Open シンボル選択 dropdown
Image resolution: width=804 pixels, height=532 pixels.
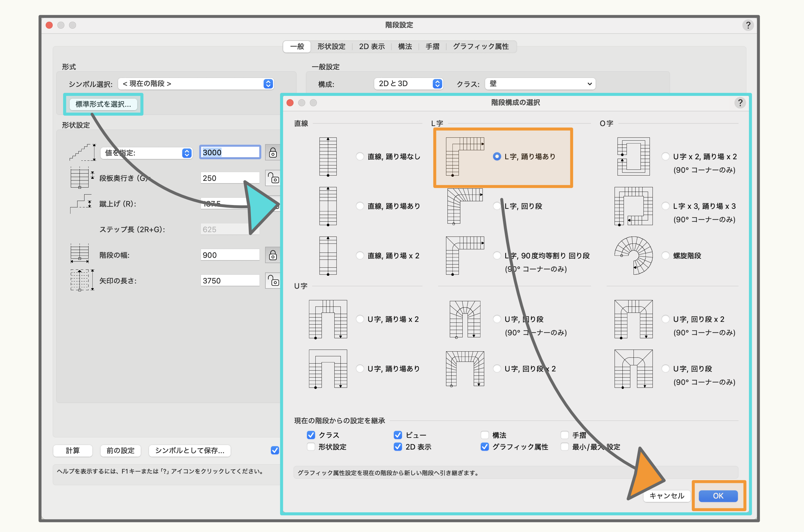(196, 84)
